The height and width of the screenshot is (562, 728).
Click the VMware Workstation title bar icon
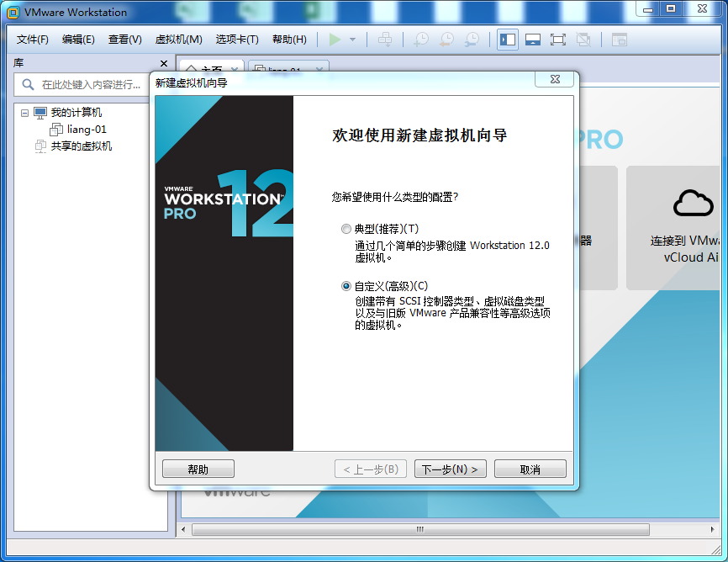pyautogui.click(x=13, y=13)
